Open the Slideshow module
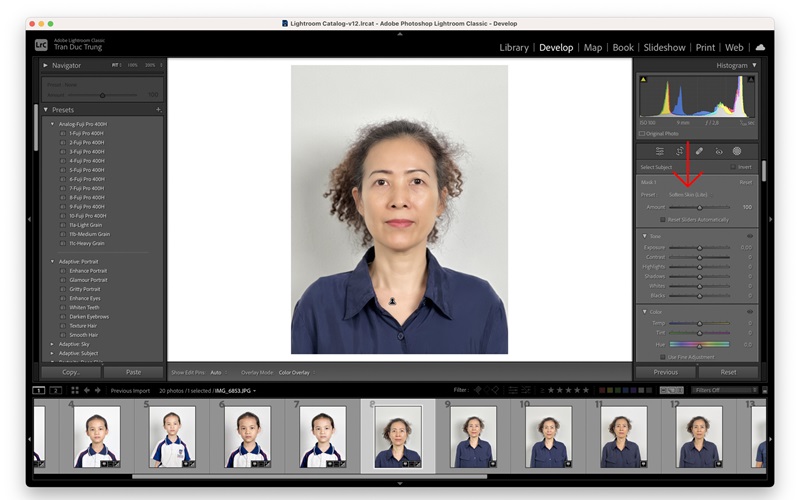800x500 pixels. (664, 47)
